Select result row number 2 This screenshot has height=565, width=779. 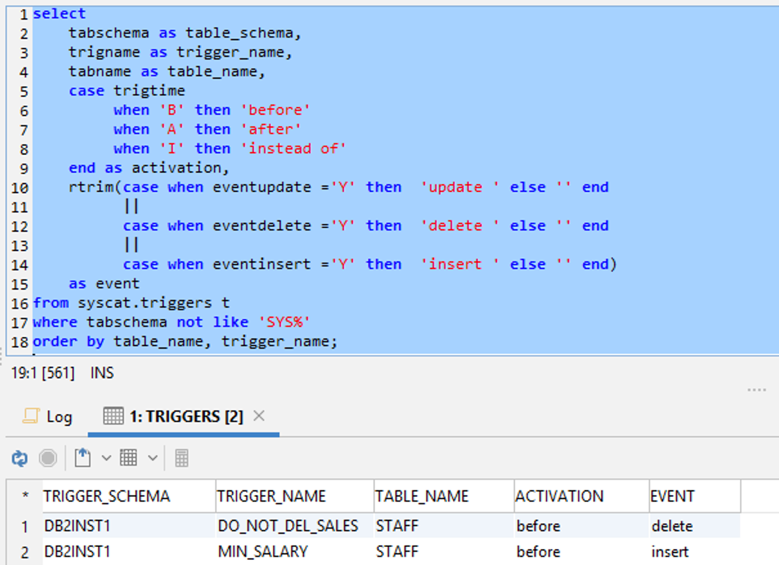[24, 552]
